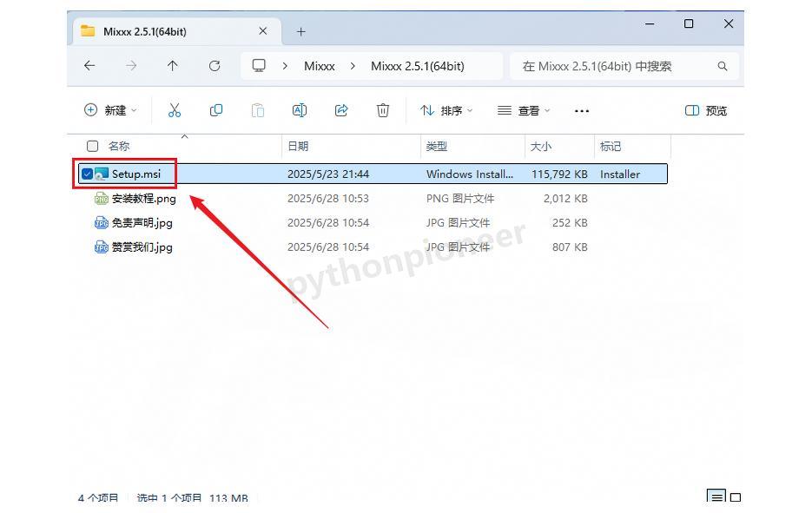Click Mixxx breadcrumb in address bar
The image size is (812, 513).
(319, 66)
